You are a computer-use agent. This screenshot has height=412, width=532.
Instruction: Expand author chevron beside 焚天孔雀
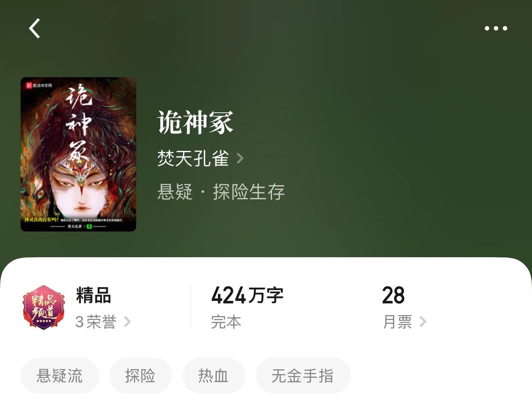[240, 159]
